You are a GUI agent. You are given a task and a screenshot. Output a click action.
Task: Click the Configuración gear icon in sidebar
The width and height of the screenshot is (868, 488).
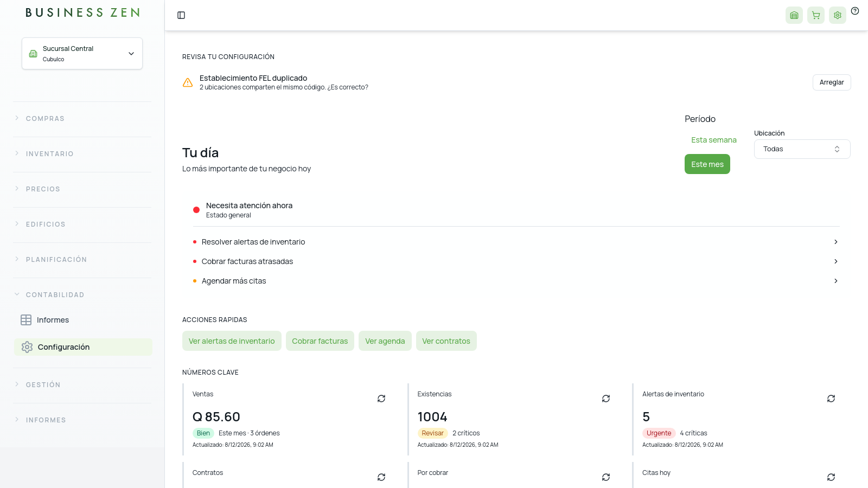click(27, 347)
